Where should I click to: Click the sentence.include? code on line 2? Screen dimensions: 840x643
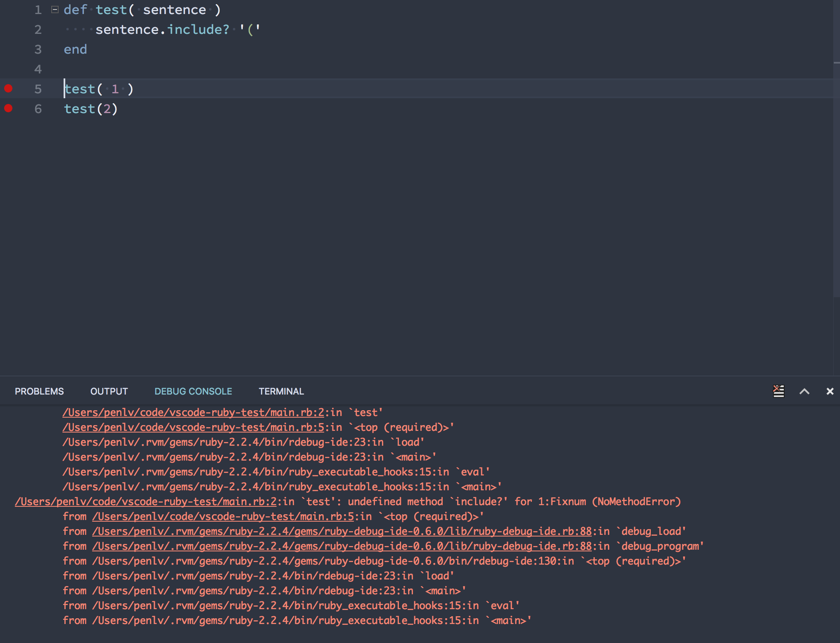click(x=161, y=29)
